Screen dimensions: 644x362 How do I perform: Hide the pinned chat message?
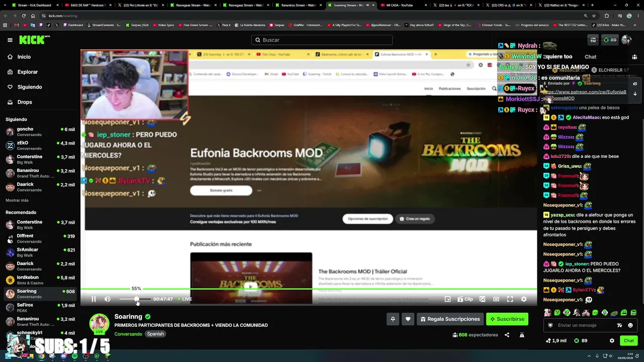635,84
